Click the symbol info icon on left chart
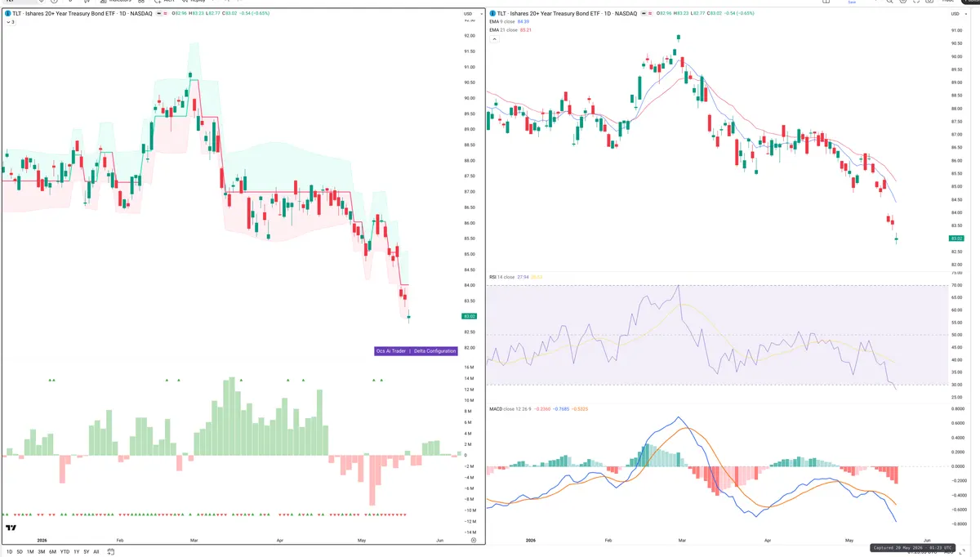Image resolution: width=980 pixels, height=557 pixels. 8,14
